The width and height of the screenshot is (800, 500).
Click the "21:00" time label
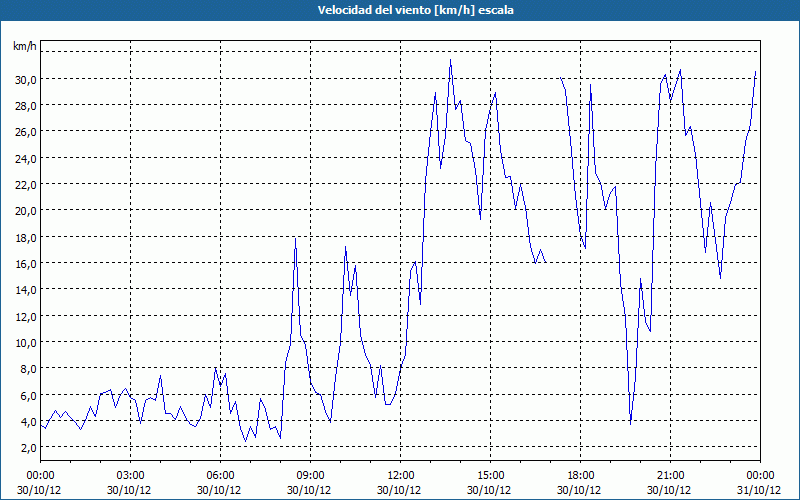click(670, 475)
